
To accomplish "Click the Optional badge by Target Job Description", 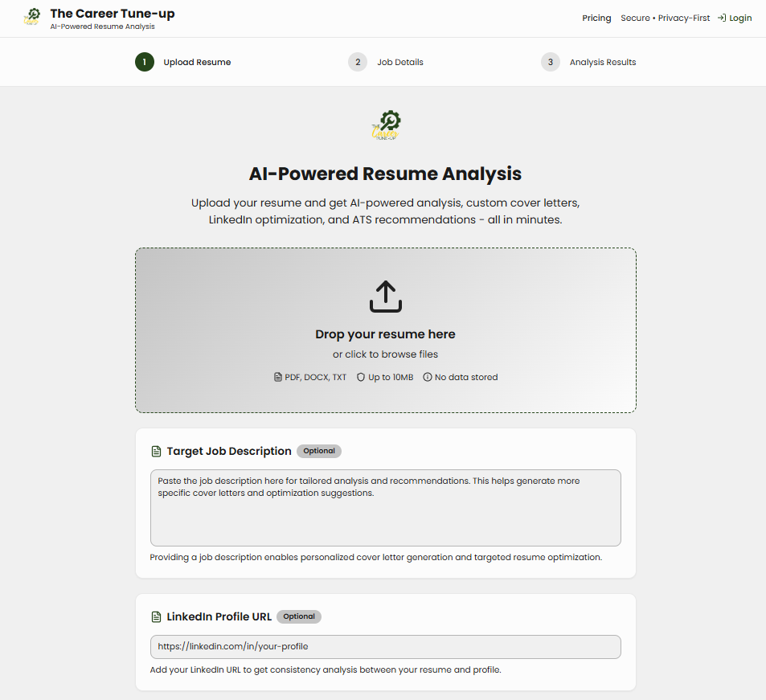I will [x=319, y=451].
